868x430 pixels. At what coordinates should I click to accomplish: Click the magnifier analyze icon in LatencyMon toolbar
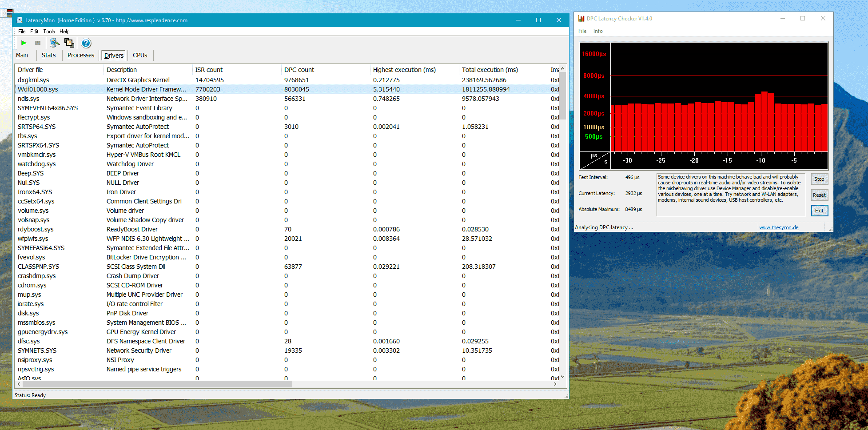pyautogui.click(x=55, y=43)
